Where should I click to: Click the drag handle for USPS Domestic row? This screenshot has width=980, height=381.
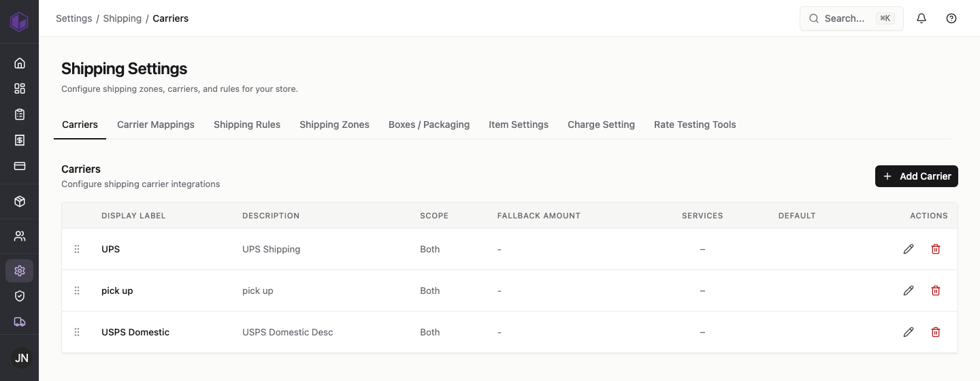click(77, 332)
